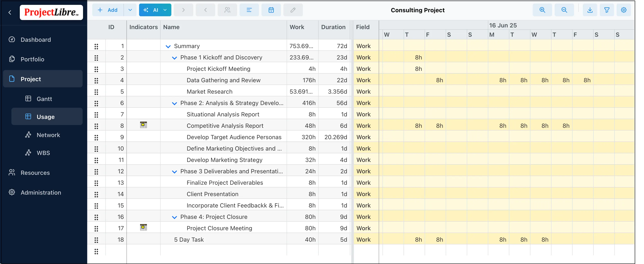Collapse Phase 1 Kickoff and Discovery

click(174, 58)
